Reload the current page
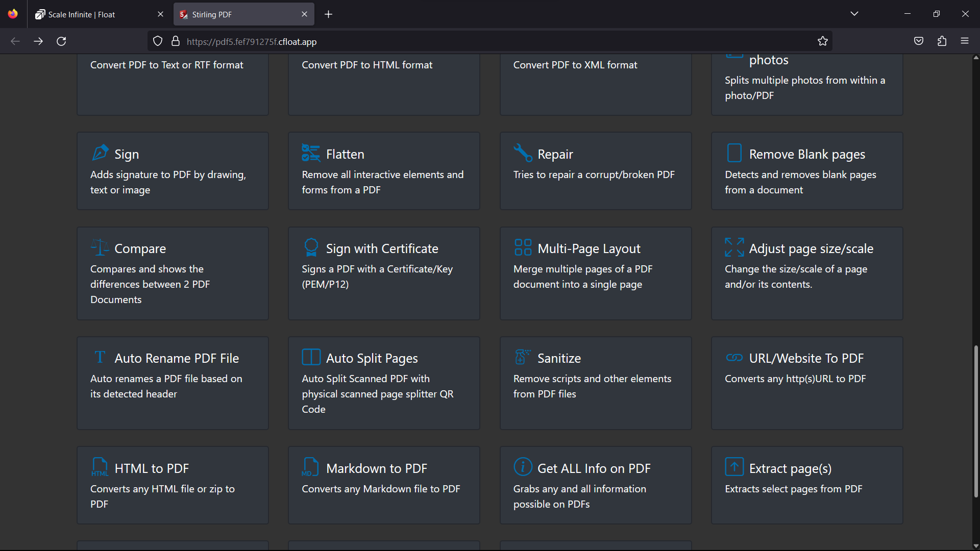The height and width of the screenshot is (551, 980). coord(61,41)
